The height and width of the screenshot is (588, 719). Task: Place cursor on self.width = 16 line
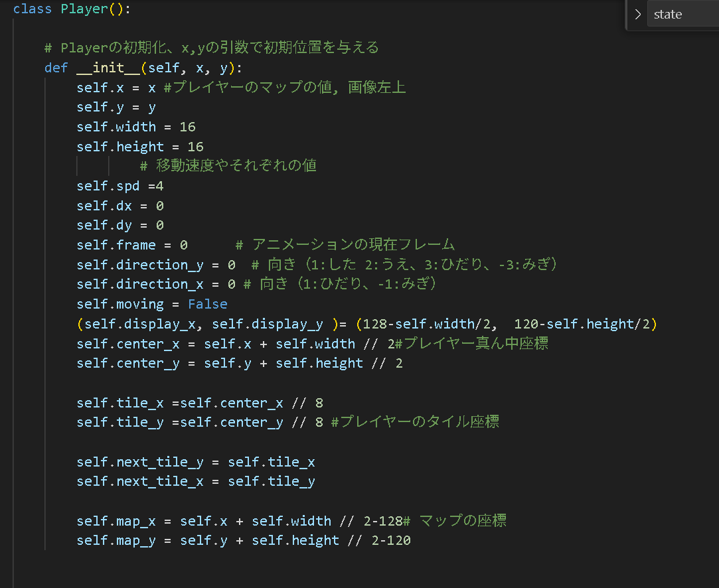tap(136, 127)
